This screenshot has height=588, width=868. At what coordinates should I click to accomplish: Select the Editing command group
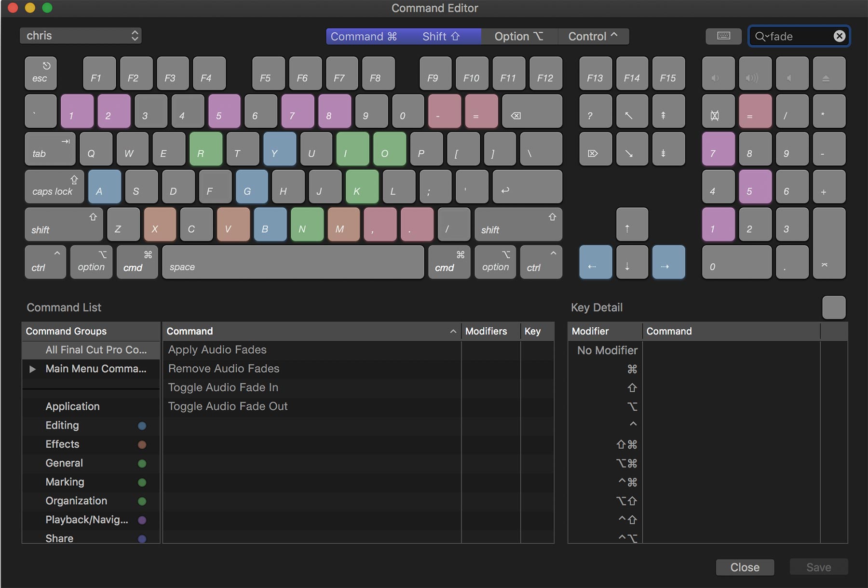coord(91,426)
